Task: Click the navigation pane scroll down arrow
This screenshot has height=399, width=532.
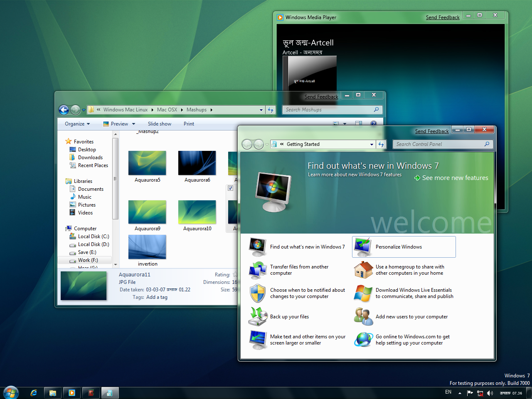Action: pos(116,265)
